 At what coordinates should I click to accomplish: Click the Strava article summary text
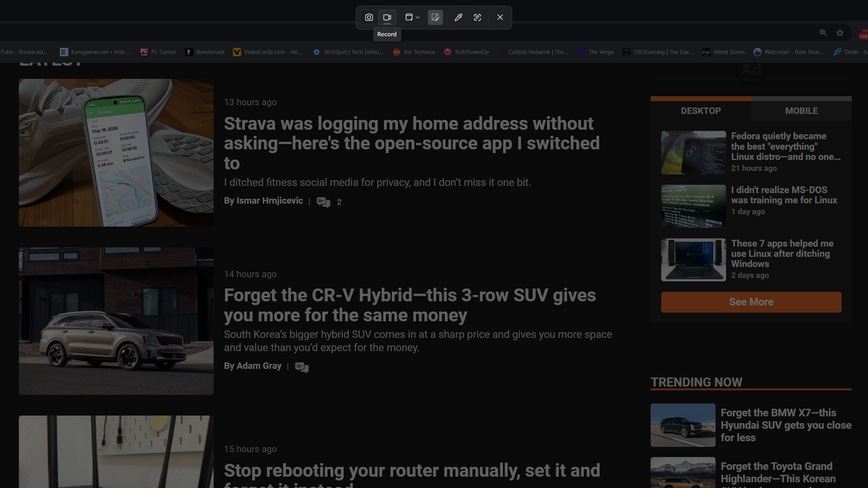tap(377, 183)
